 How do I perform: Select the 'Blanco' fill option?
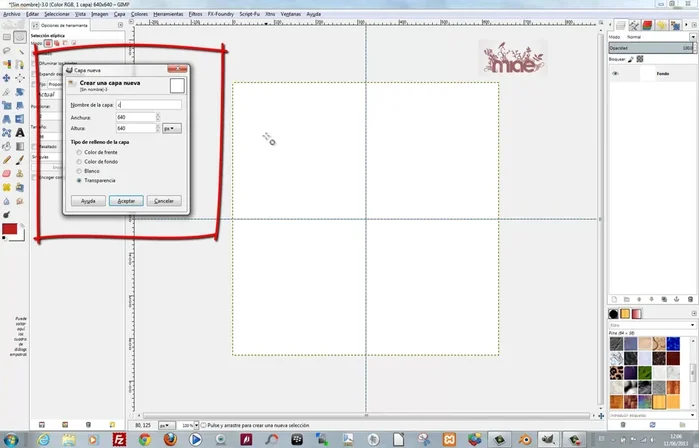pyautogui.click(x=80, y=171)
